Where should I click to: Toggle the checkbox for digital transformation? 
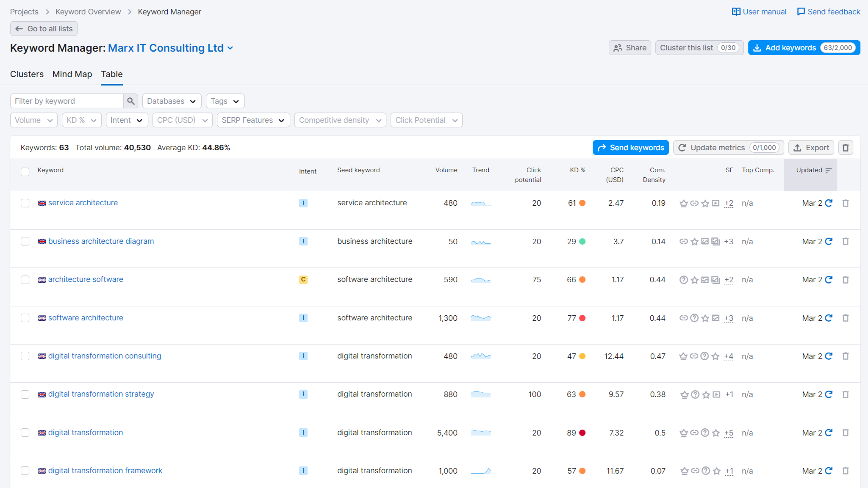pos(25,433)
